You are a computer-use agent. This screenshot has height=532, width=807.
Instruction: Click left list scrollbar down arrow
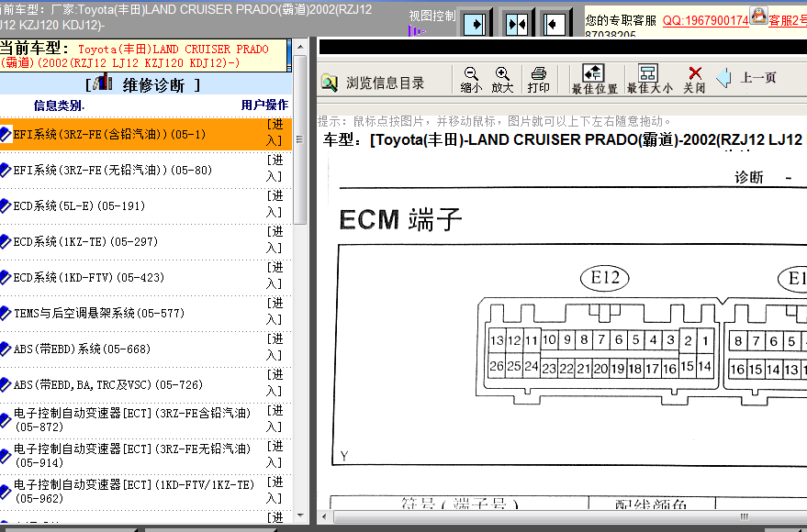point(300,515)
